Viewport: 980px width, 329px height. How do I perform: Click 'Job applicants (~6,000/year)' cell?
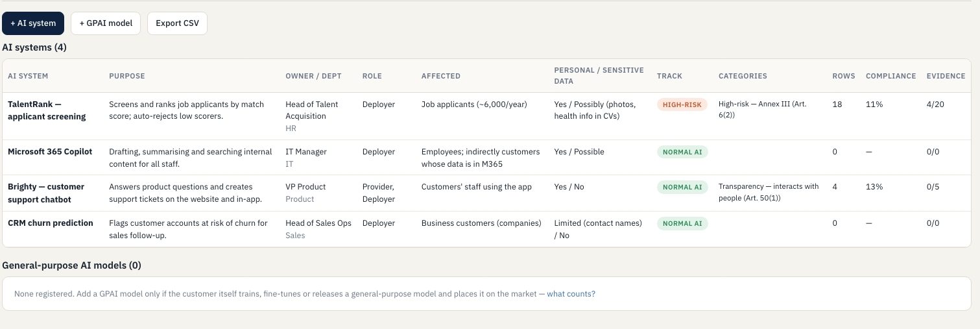coord(474,104)
